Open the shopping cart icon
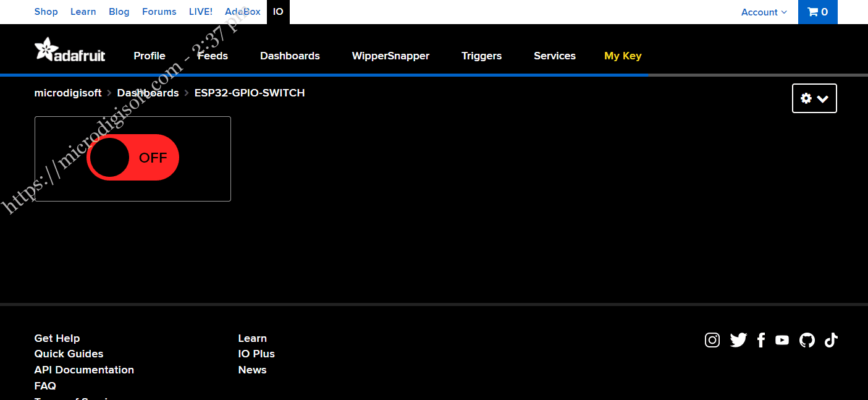Viewport: 868px width, 400px height. tap(818, 12)
